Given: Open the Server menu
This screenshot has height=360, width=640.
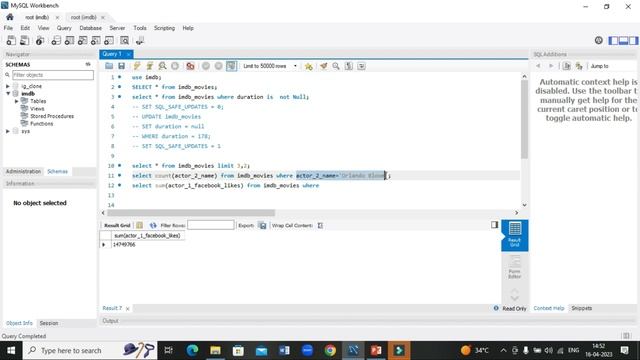Looking at the screenshot, I should click(x=117, y=28).
